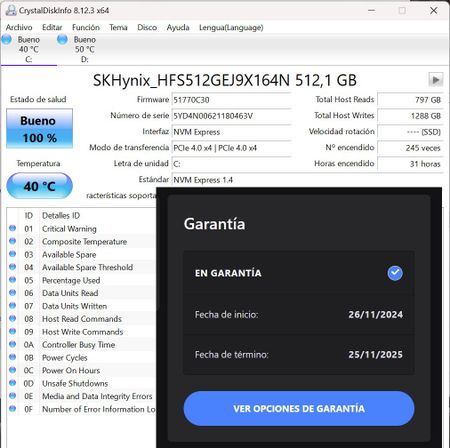Select the D: drive tab at 50 °C
This screenshot has width=450, height=448.
click(85, 49)
